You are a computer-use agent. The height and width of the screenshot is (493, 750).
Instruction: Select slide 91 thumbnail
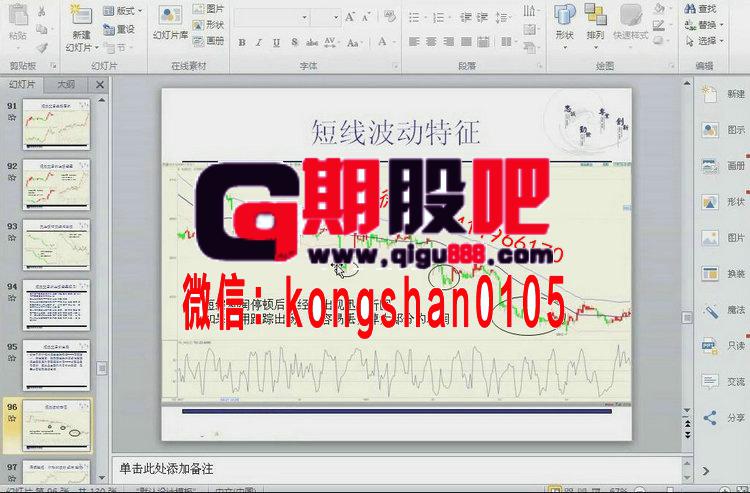(x=56, y=124)
